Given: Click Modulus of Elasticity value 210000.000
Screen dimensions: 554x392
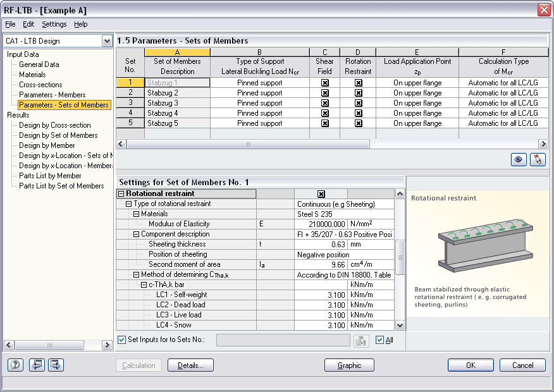Looking at the screenshot, I should pos(321,224).
